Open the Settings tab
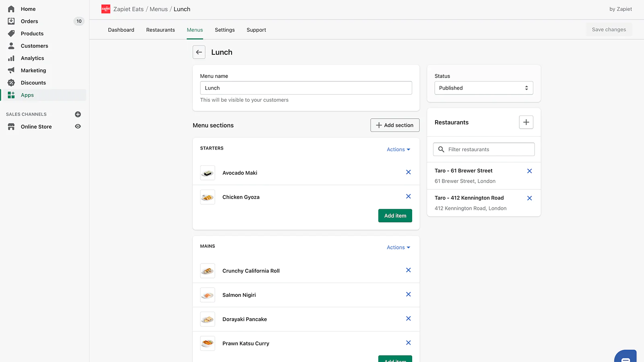 (225, 30)
